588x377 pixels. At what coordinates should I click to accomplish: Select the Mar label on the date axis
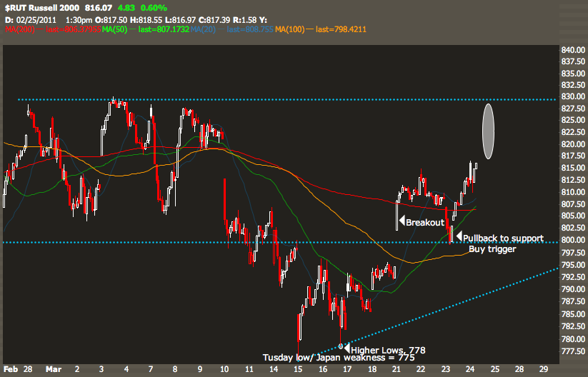pos(49,370)
